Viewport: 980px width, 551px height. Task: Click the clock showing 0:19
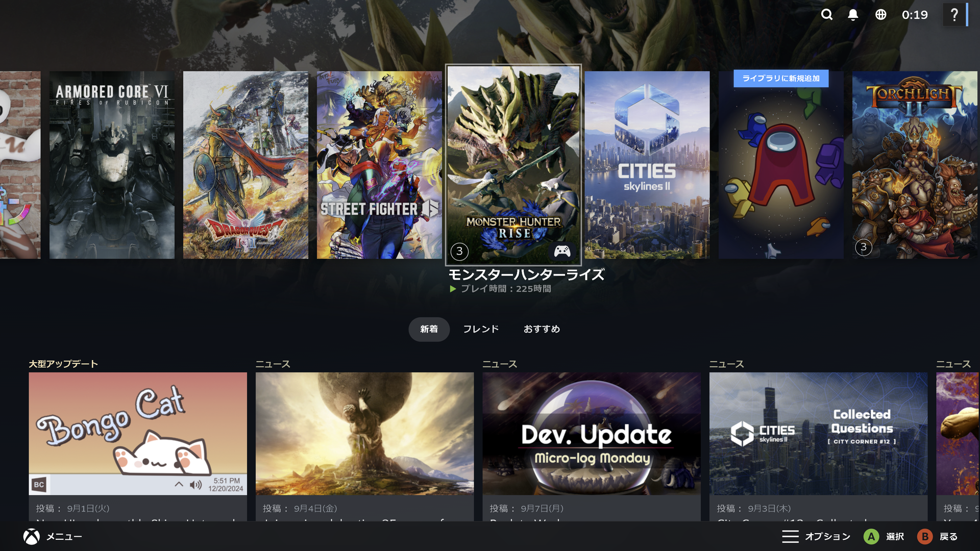[915, 15]
